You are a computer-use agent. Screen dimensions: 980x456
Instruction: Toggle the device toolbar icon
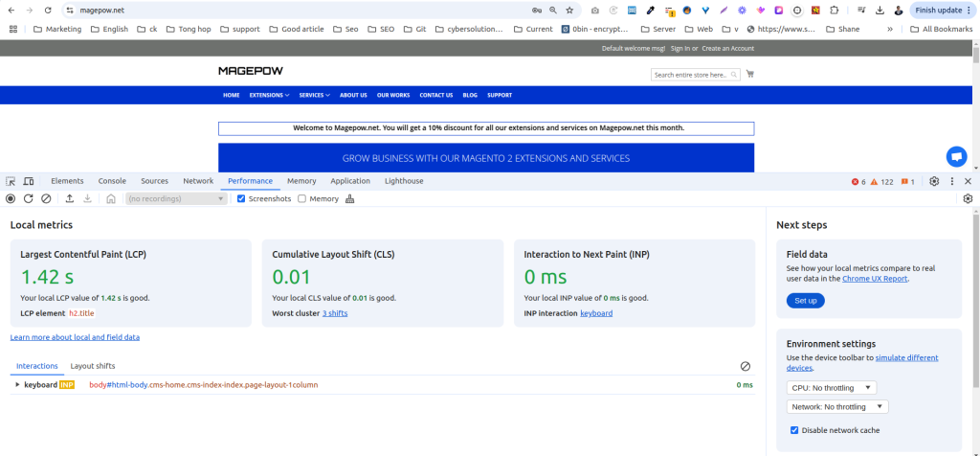click(28, 181)
